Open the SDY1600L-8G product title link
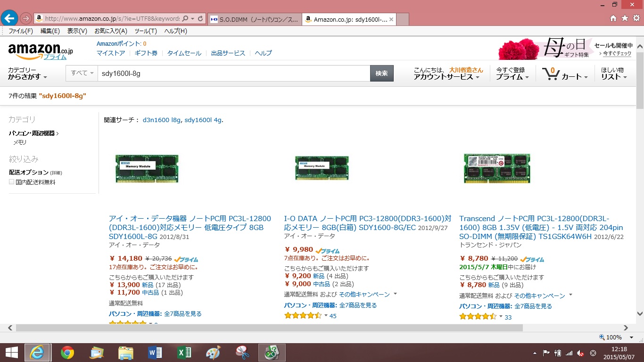This screenshot has width=644, height=362. coord(190,227)
